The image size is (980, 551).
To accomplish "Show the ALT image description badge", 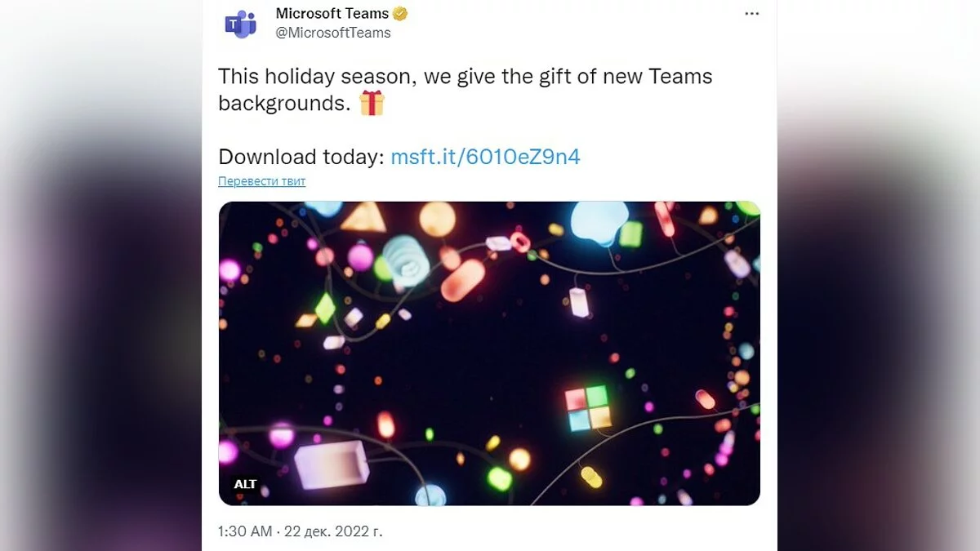I will click(245, 484).
